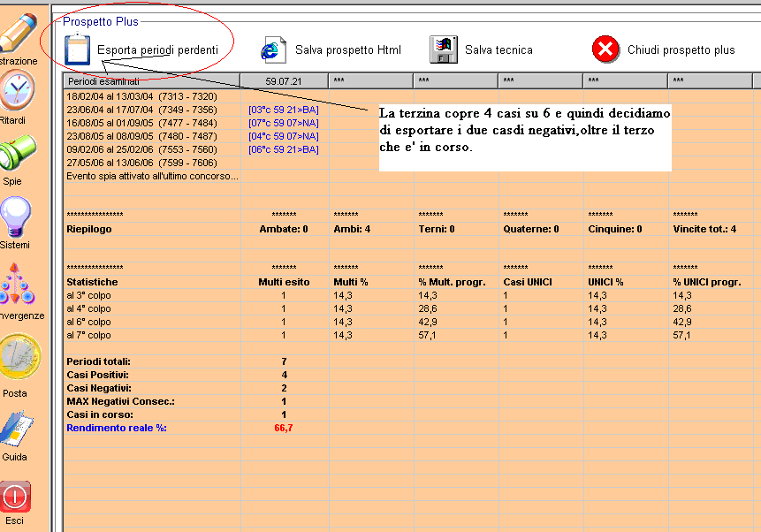Image resolution: width=761 pixels, height=532 pixels.
Task: Click 57,1 under % Mult. progr.
Action: 427,335
